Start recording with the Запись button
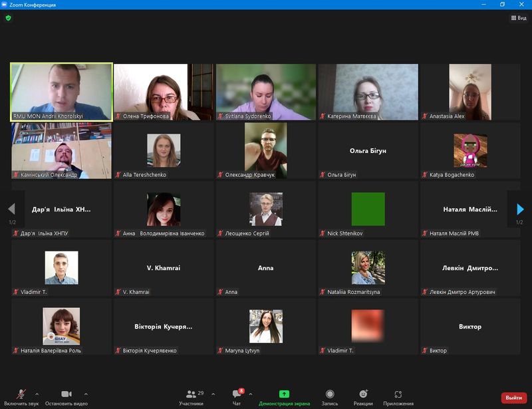The height and width of the screenshot is (409, 532). 330,396
